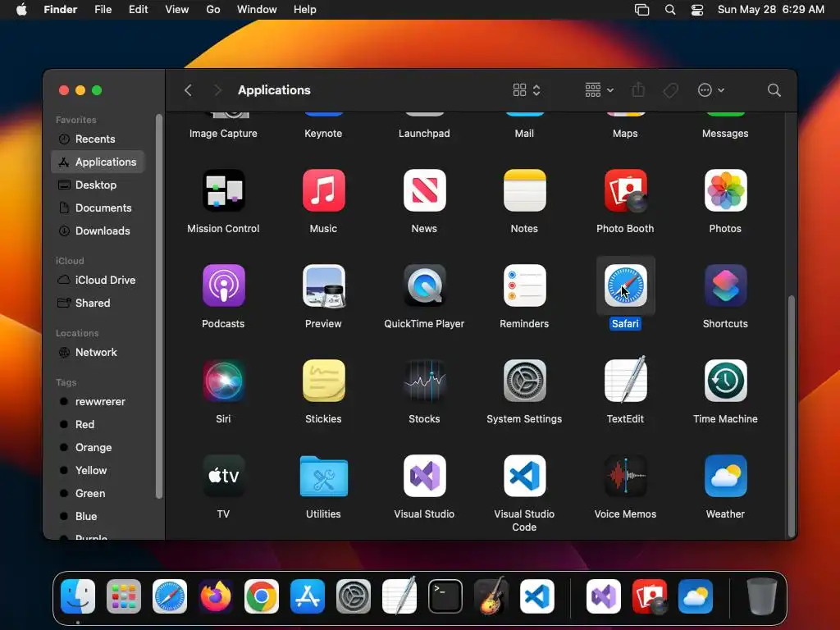Click the Edit Tags toolbar button
The image size is (840, 630).
pos(670,90)
